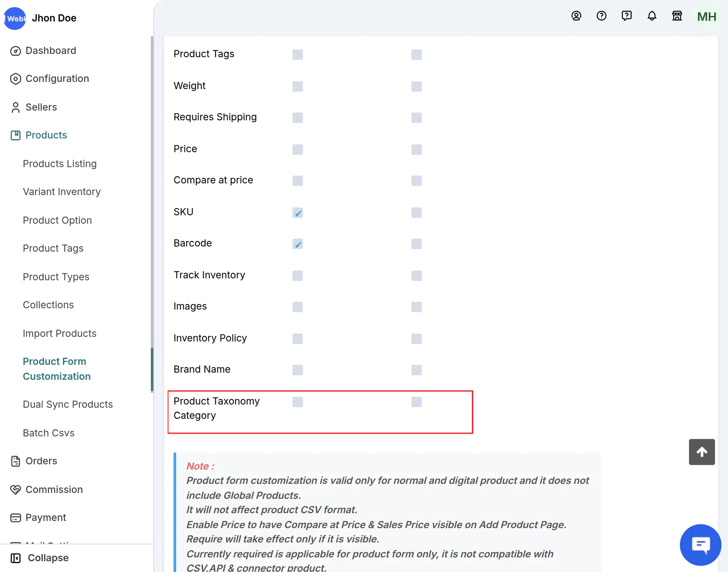Check the Price visibility checkbox

click(x=297, y=149)
